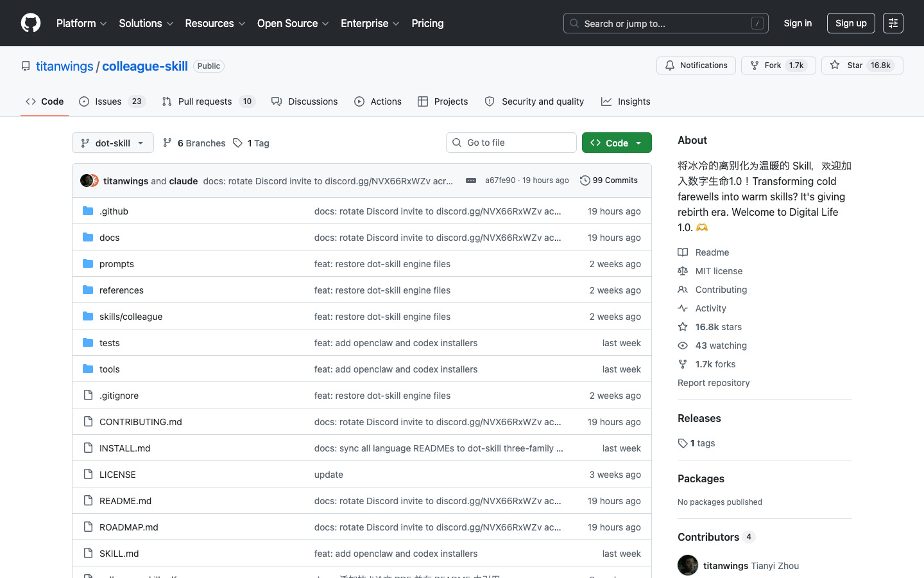Expand the Open Source menu
This screenshot has height=578, width=924.
pyautogui.click(x=293, y=23)
